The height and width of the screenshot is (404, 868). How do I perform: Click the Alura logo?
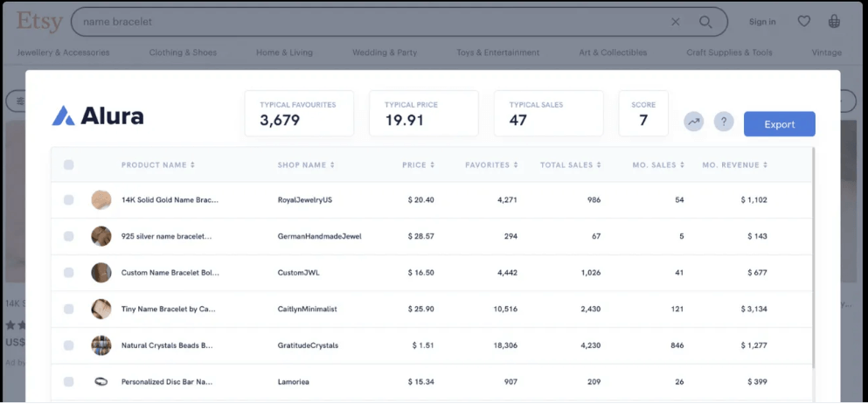pos(98,115)
